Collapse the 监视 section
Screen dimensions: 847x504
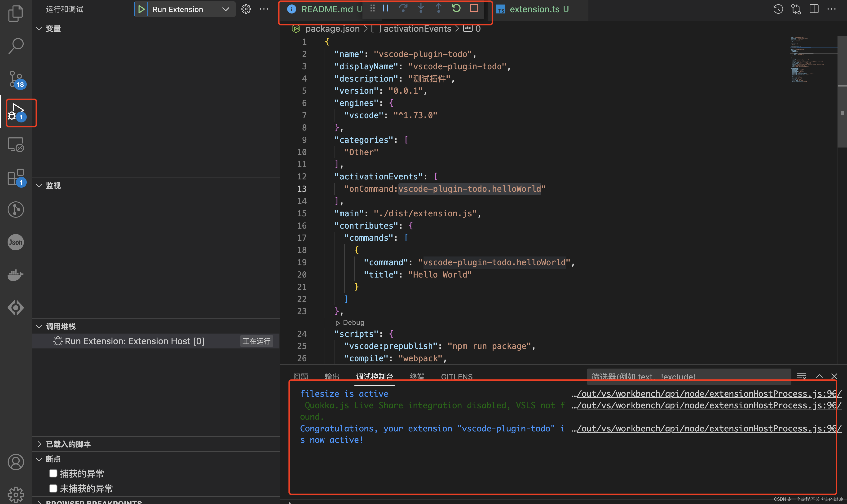click(39, 185)
